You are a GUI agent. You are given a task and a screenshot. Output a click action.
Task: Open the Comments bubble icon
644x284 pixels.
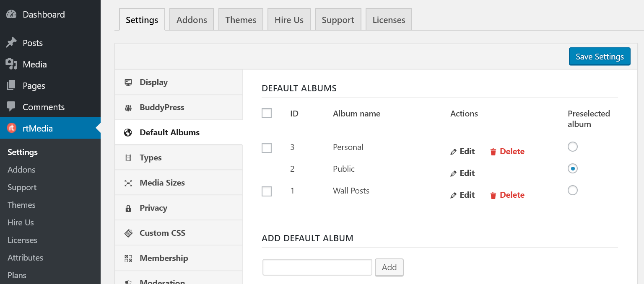12,107
